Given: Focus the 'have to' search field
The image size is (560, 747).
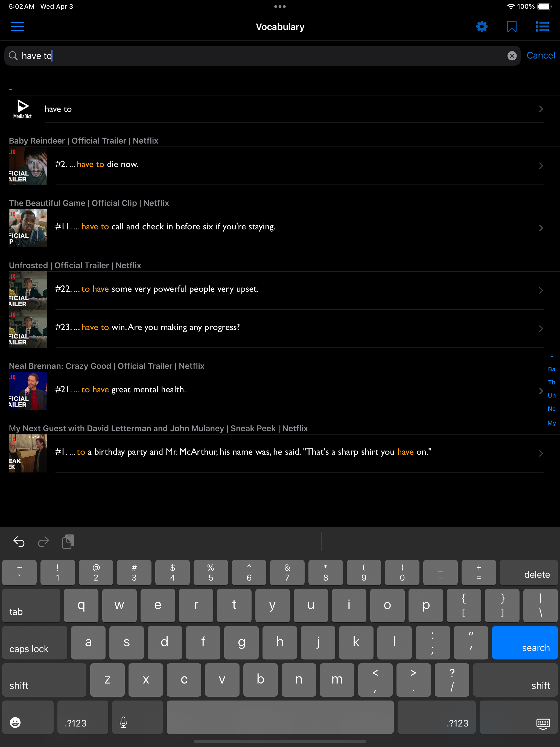Looking at the screenshot, I should click(262, 56).
